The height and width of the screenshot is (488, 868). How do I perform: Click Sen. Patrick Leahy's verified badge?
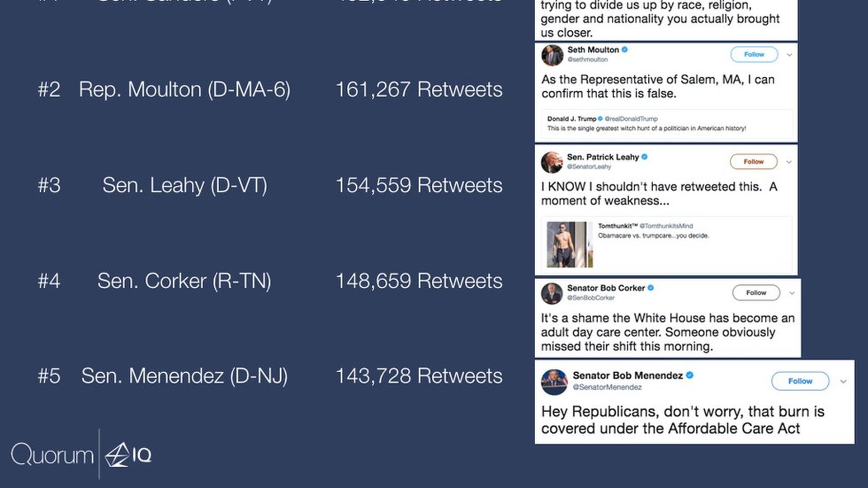(x=645, y=157)
